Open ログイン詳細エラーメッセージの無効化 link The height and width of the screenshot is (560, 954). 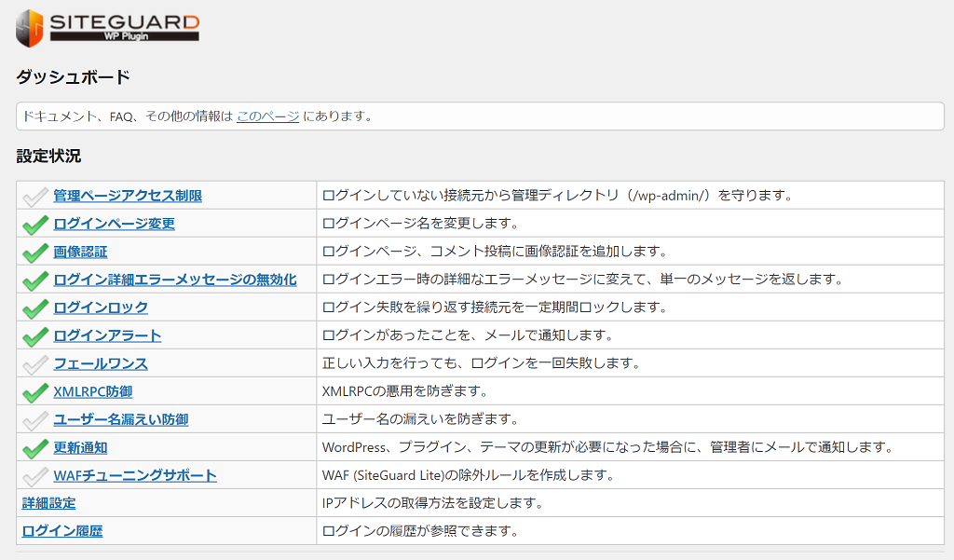click(x=175, y=280)
